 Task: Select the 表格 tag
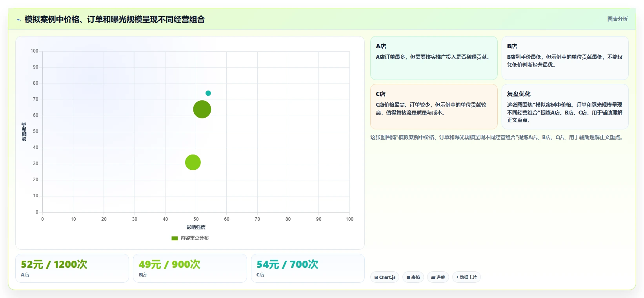413,277
